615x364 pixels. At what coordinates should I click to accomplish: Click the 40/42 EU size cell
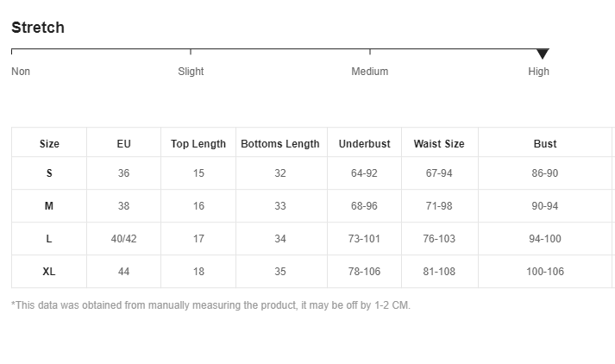(x=123, y=238)
